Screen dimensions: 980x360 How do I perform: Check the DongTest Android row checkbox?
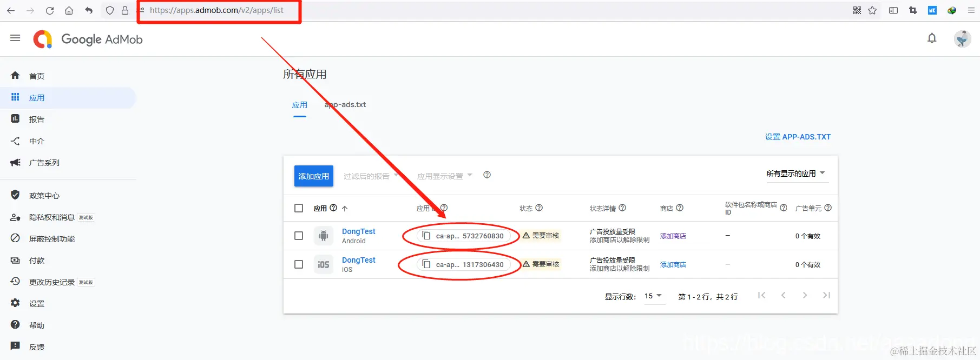point(299,236)
